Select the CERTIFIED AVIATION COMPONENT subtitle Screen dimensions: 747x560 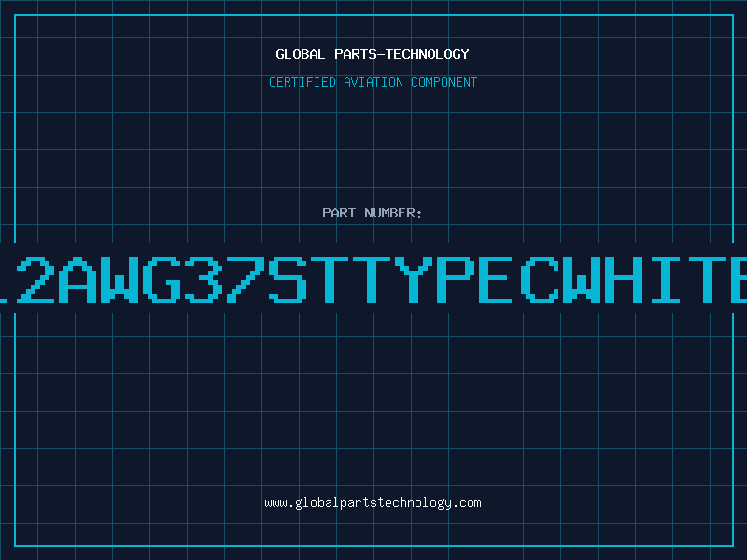(x=373, y=82)
